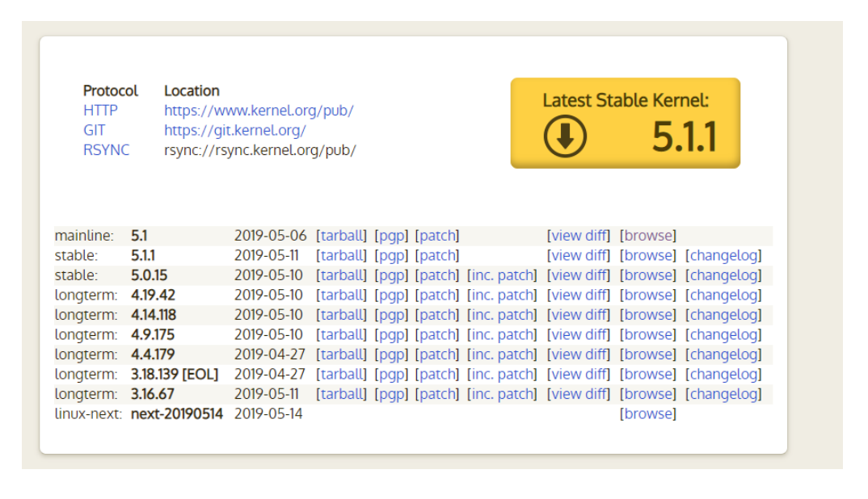868x499 pixels.
Task: Download tarball for longterm 4.9.175
Action: (342, 335)
